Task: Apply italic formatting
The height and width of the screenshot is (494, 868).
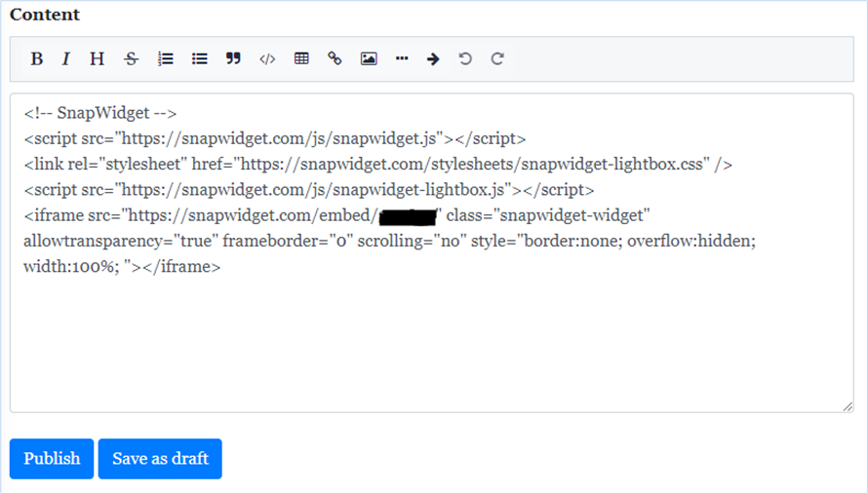Action: (x=66, y=58)
